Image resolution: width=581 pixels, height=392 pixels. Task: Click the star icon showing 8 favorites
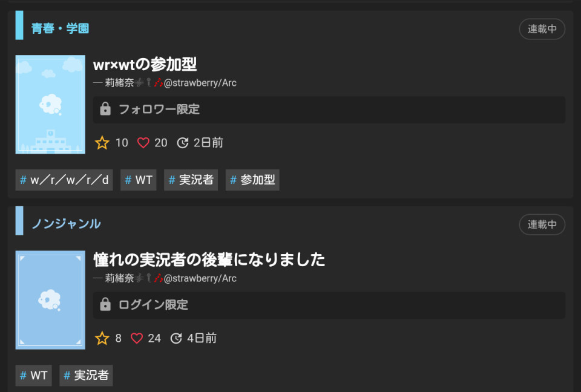102,338
